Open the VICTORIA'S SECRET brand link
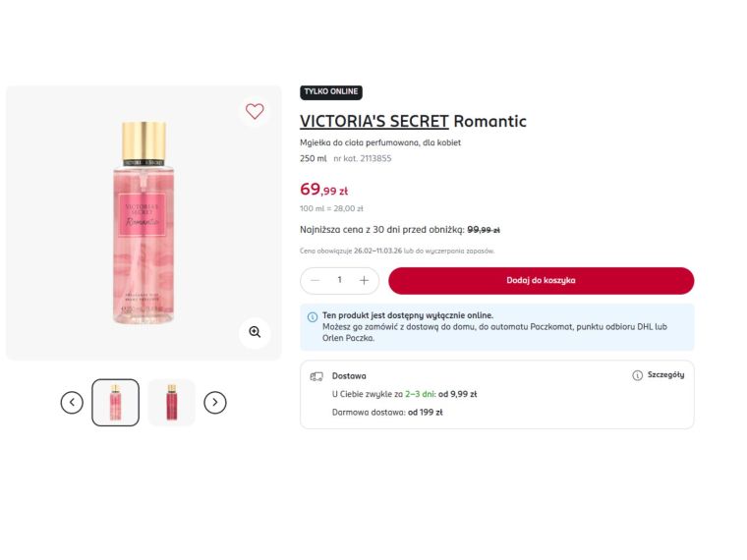 coord(373,122)
